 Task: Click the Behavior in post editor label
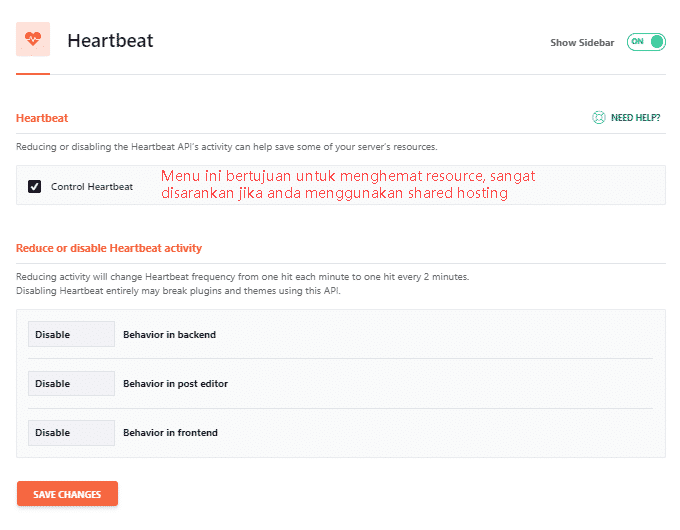(x=176, y=384)
